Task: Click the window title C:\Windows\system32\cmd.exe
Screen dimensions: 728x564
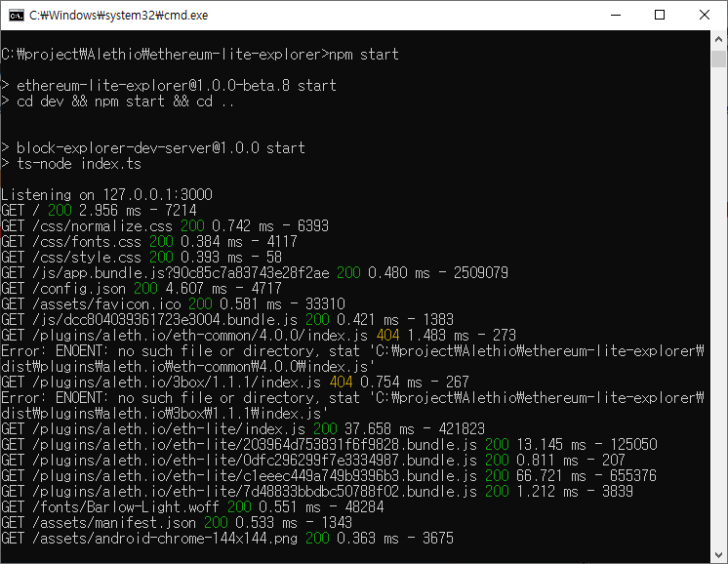Action: click(118, 16)
